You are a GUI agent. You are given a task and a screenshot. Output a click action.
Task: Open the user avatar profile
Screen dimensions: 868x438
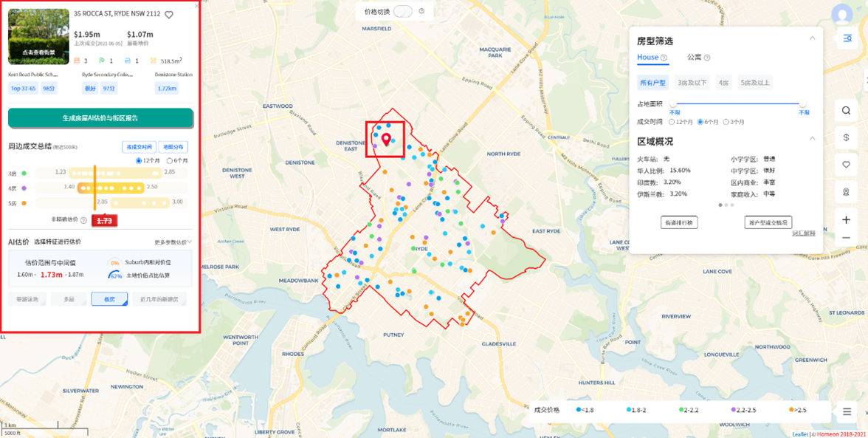coord(842,14)
